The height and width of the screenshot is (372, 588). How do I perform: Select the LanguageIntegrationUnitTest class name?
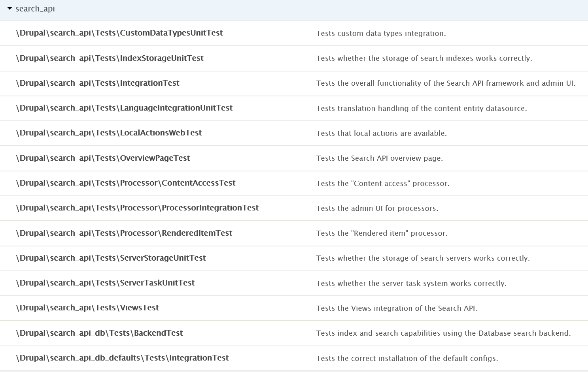(124, 108)
